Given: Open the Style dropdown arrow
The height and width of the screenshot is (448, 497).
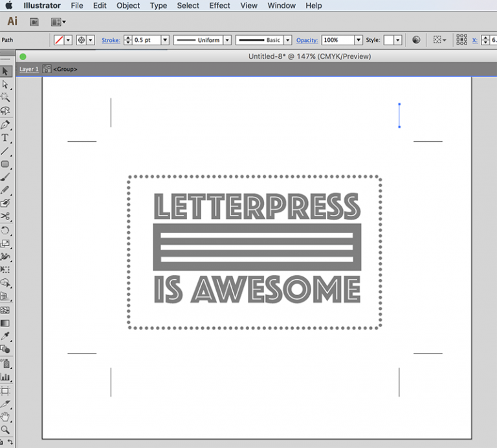Looking at the screenshot, I should [398, 40].
